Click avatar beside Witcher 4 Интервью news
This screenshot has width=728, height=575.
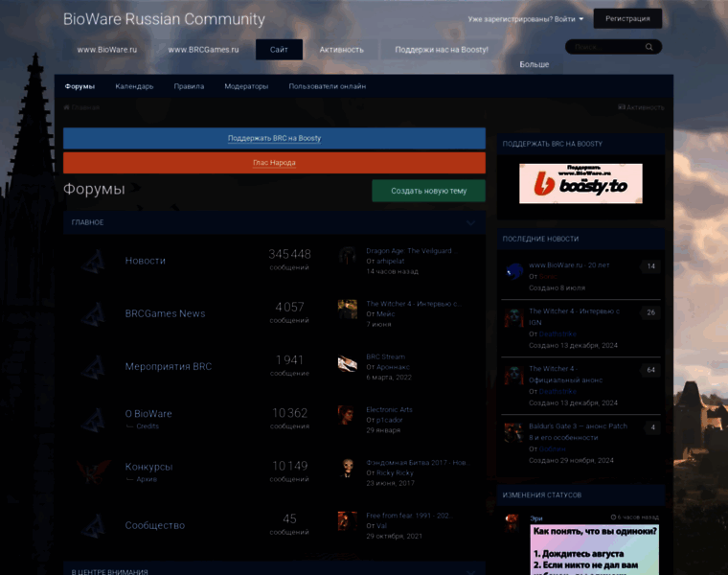(x=514, y=318)
